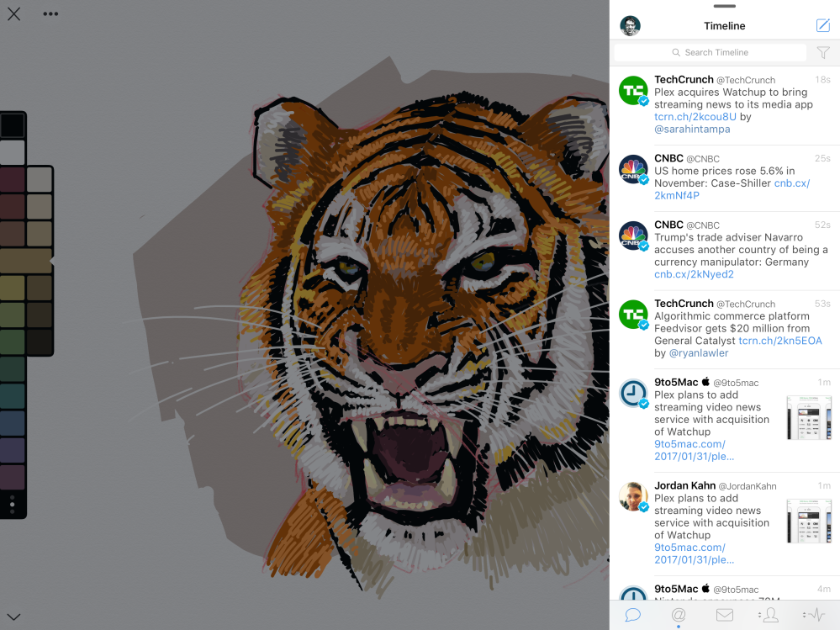Pick the black swatch atop the palette

point(13,125)
